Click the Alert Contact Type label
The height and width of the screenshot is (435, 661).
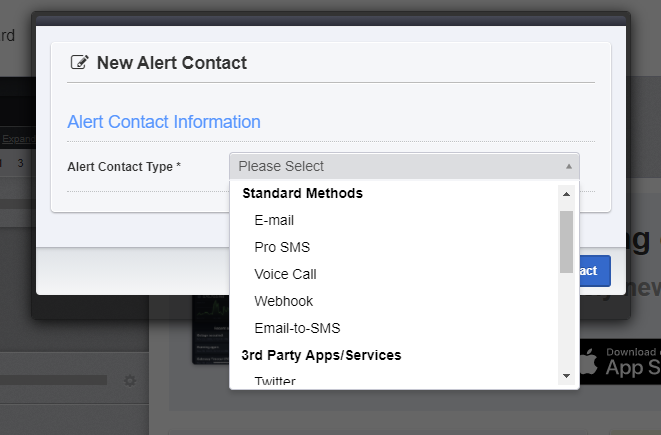click(124, 167)
